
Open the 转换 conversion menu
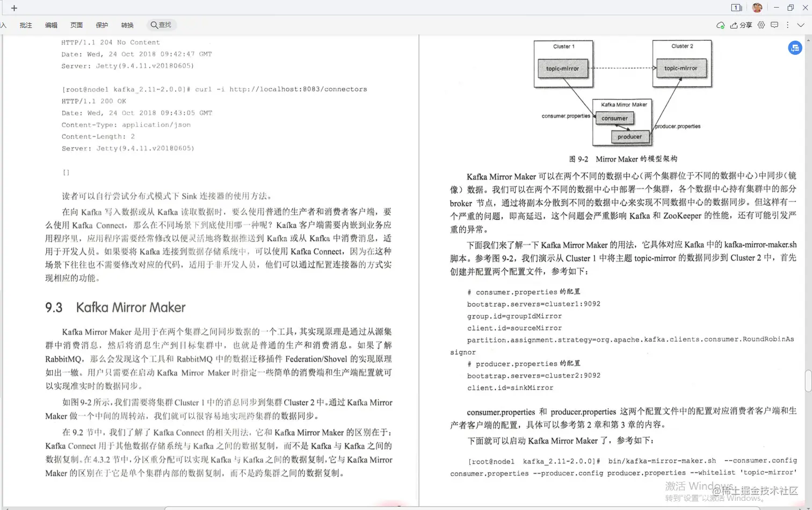(127, 25)
